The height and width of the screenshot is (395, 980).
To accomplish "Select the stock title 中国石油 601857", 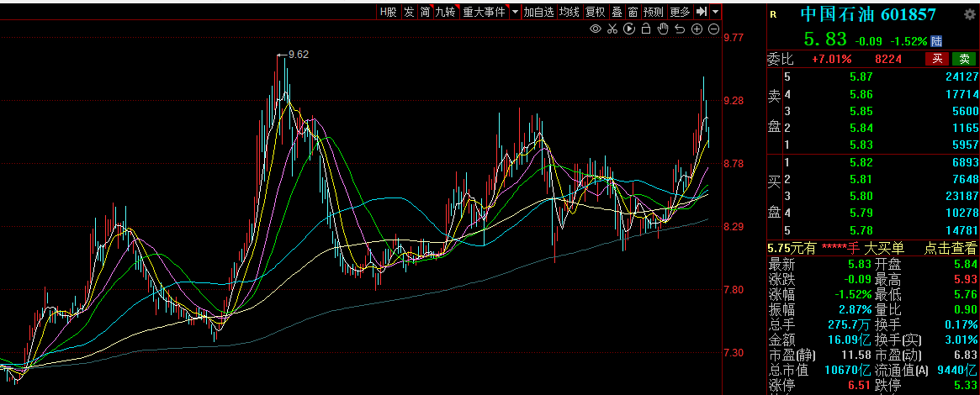I will [x=869, y=15].
